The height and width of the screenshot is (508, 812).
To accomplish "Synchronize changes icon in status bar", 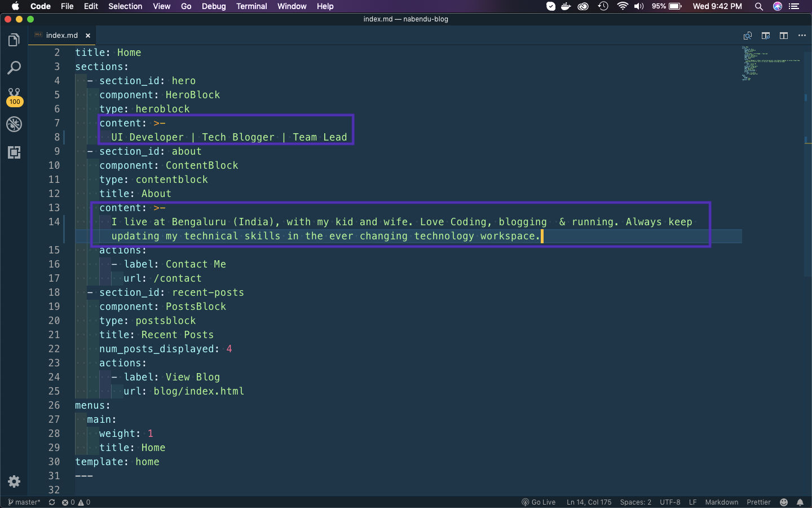I will [52, 502].
